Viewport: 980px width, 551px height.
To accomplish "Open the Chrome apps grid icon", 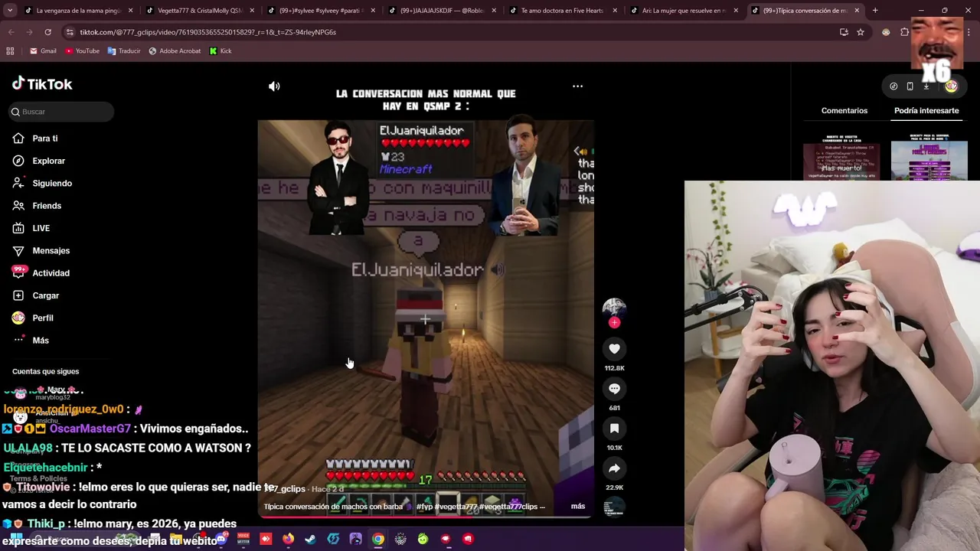I will [x=10, y=51].
